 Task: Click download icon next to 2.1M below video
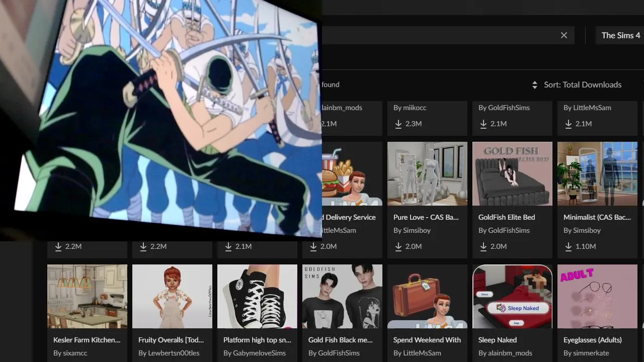(228, 246)
